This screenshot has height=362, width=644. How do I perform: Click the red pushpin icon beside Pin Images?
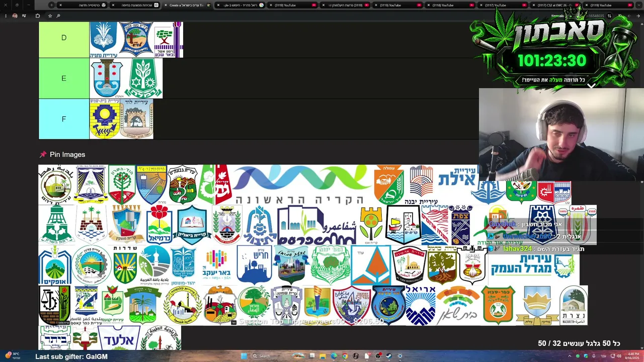click(43, 154)
